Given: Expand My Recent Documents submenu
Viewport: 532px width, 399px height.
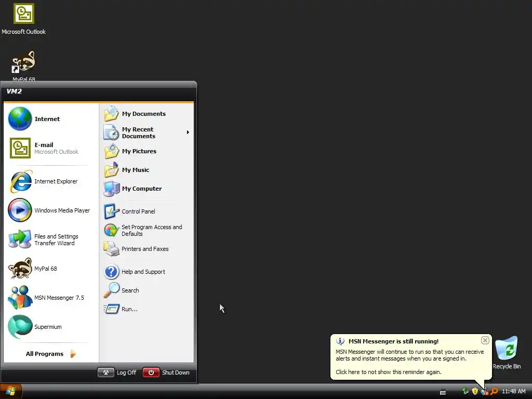Looking at the screenshot, I should click(x=146, y=132).
